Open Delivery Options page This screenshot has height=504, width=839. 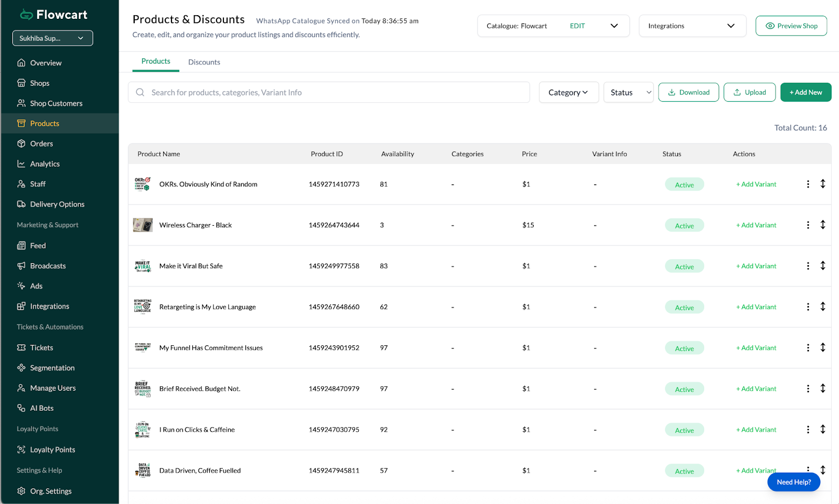pos(57,204)
